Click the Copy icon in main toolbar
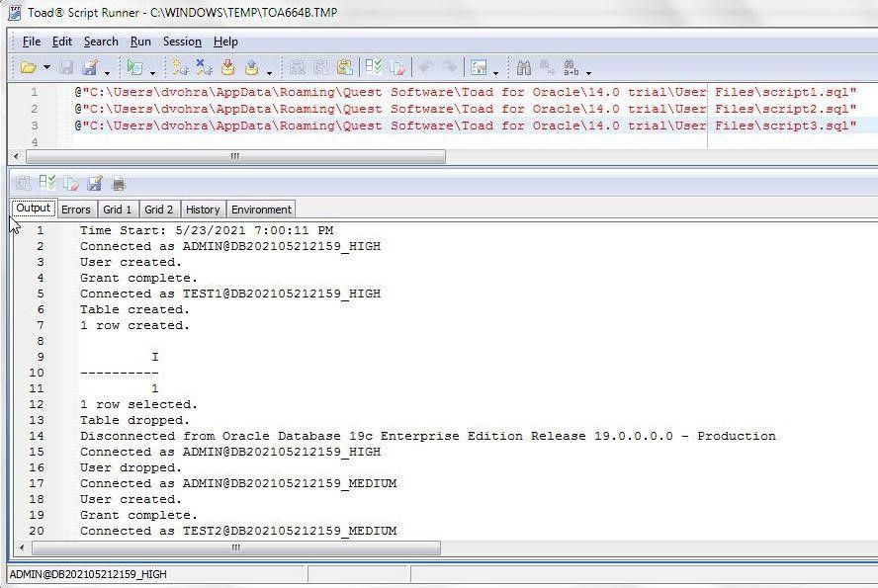The image size is (878, 588). (321, 68)
